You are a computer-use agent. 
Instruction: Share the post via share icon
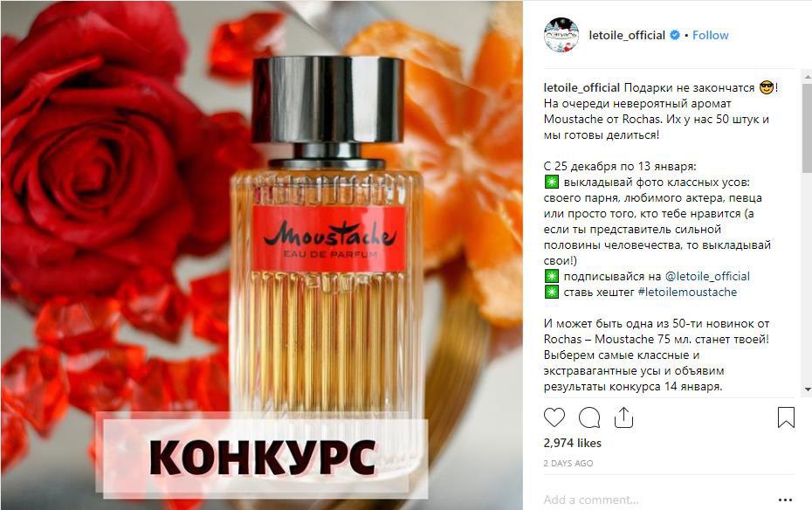624,417
